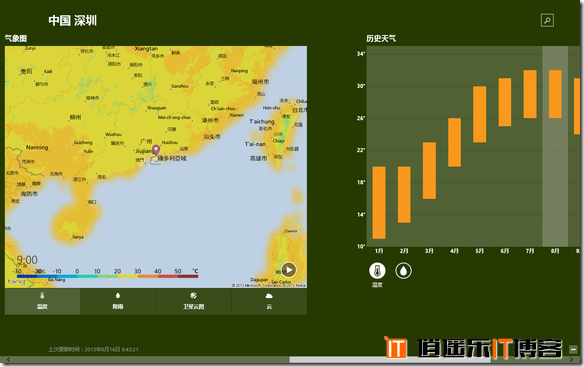Click the 30 mark on temperature legend
This screenshot has height=367, width=584.
tap(137, 271)
